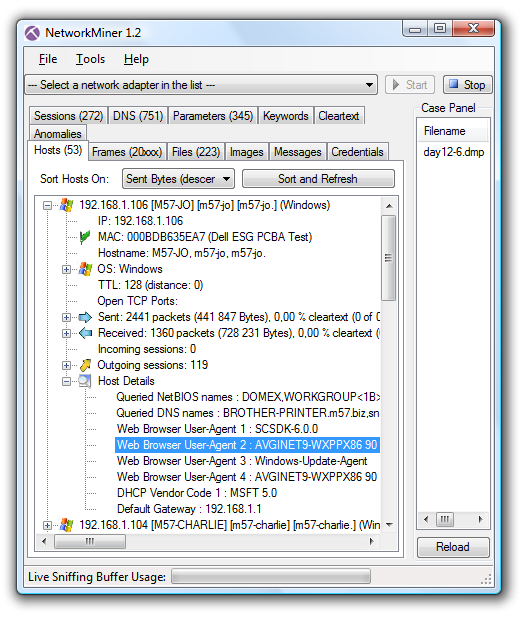This screenshot has height=617, width=520.
Task: Select the Queried NetBIOS names row
Action: pyautogui.click(x=248, y=397)
